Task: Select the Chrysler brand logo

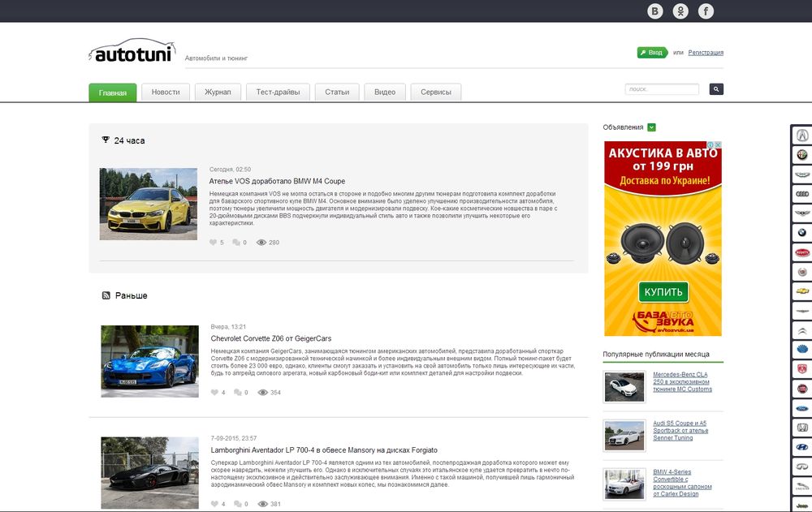Action: (802, 311)
